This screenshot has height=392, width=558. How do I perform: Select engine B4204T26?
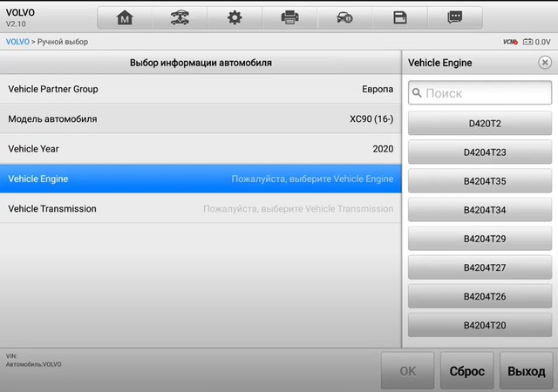pos(480,296)
